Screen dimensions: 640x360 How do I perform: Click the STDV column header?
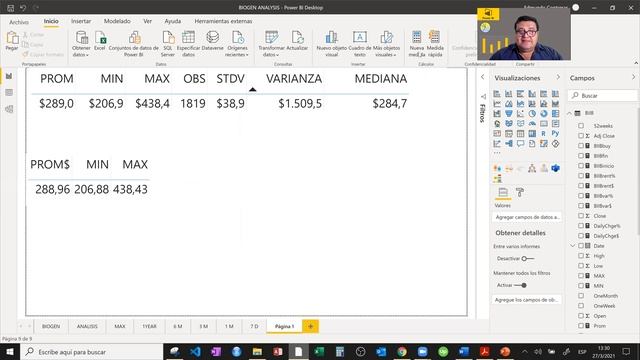(x=230, y=79)
